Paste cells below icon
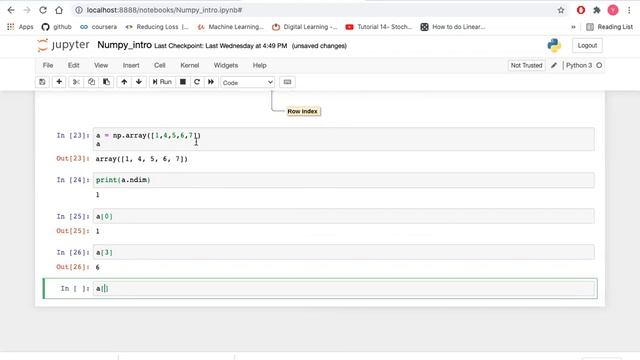 [x=106, y=82]
